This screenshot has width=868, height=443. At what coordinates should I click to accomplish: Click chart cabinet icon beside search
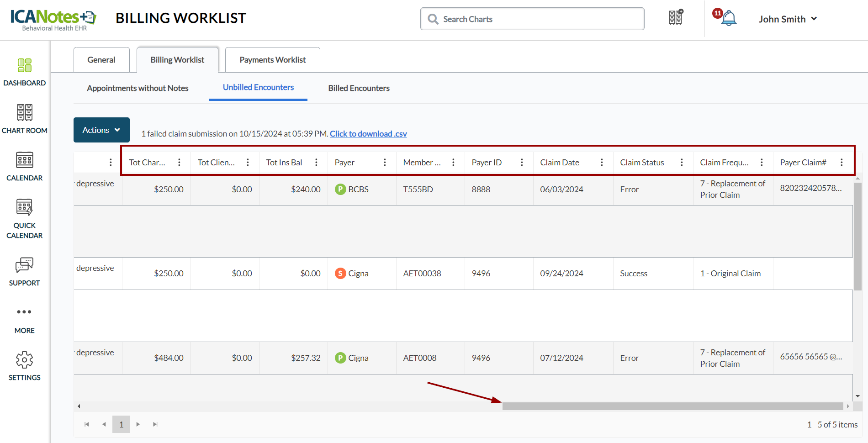(675, 18)
